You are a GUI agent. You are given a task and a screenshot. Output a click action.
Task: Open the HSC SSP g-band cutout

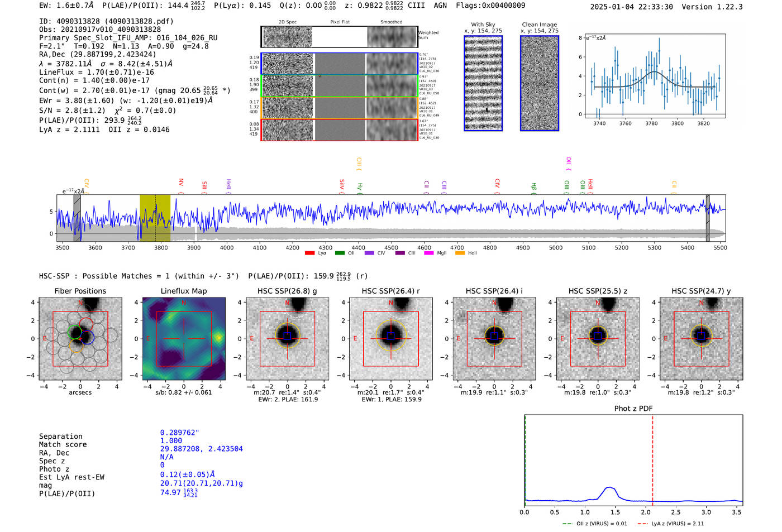coord(287,338)
